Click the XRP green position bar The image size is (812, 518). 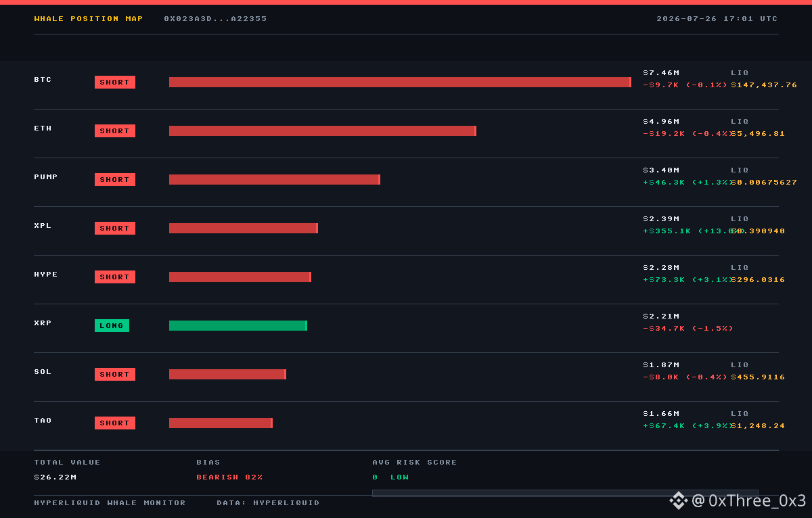[238, 326]
